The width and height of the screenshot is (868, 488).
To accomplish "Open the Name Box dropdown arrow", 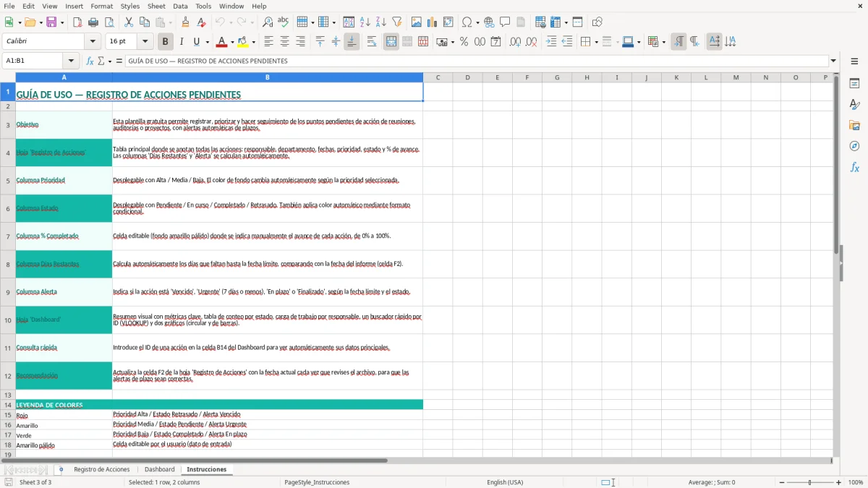I will [x=71, y=61].
